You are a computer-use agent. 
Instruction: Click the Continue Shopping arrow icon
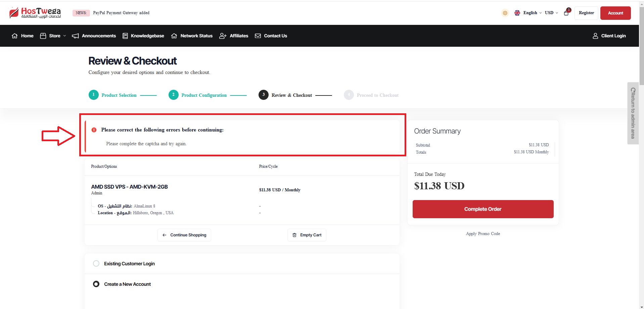click(165, 235)
